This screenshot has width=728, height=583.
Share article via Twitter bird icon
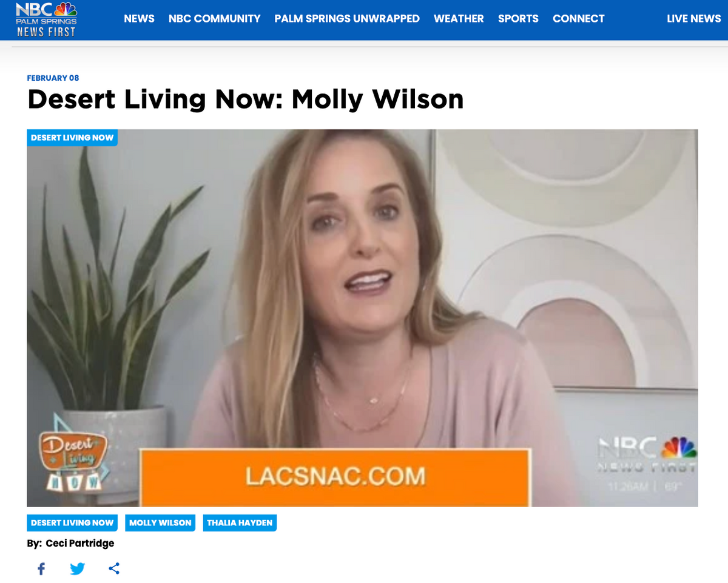coord(77,569)
